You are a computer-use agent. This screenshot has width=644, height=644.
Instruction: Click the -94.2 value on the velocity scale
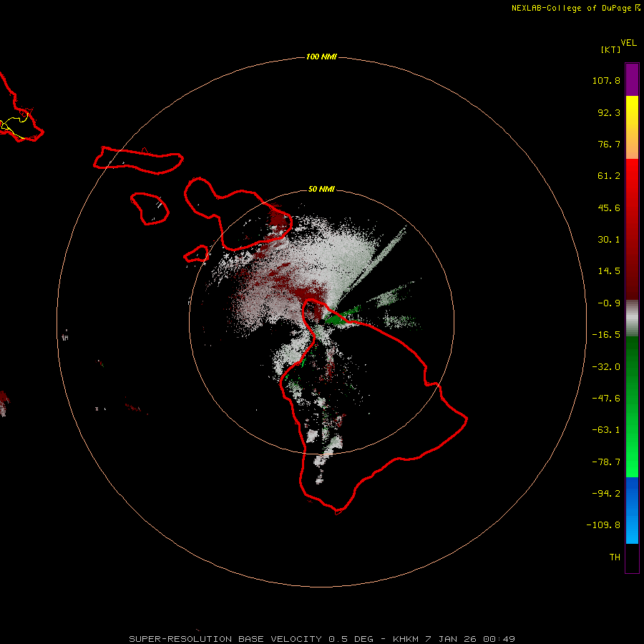pyautogui.click(x=606, y=494)
